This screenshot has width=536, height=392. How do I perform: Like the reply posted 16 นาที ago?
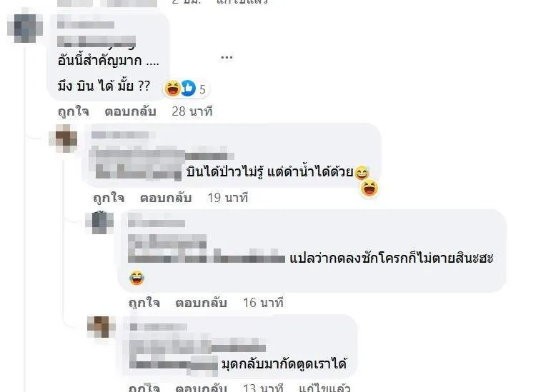pos(144,303)
